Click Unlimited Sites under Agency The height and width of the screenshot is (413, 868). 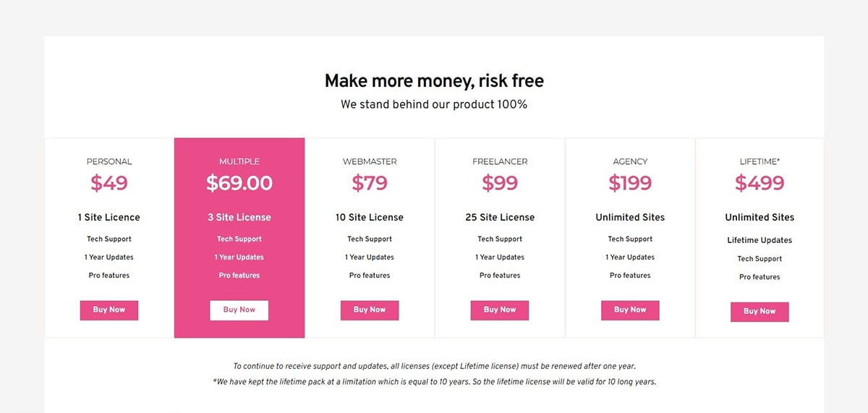630,217
